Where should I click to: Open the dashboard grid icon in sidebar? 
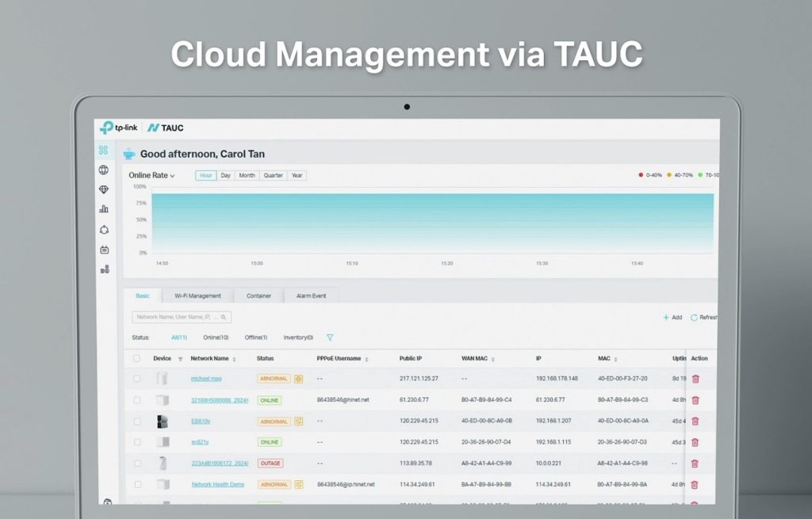103,150
